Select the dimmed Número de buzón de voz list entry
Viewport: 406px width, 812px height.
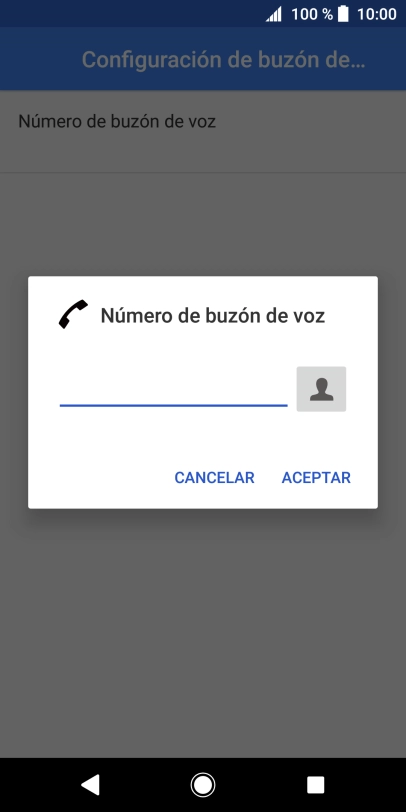click(x=203, y=132)
